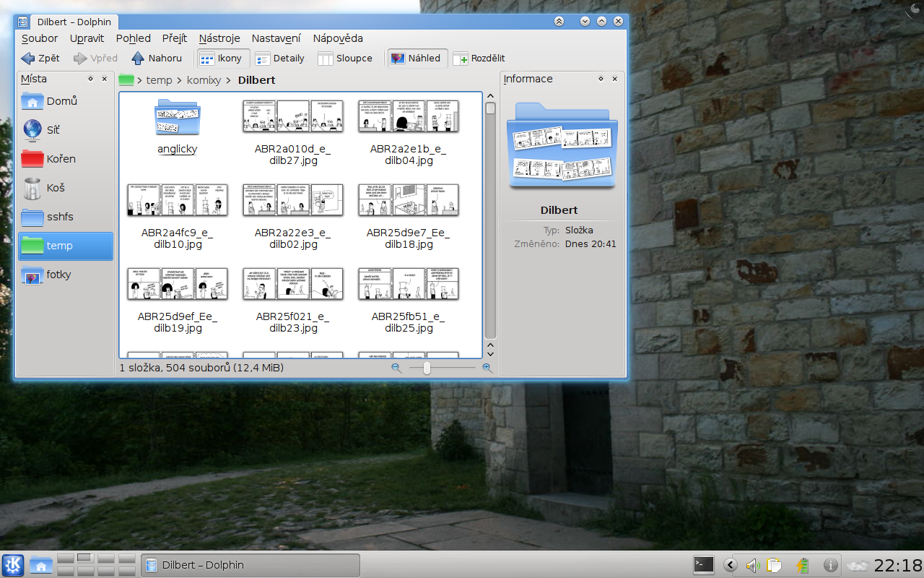The image size is (924, 578).
Task: Open the Přejít menu
Action: pyautogui.click(x=175, y=38)
